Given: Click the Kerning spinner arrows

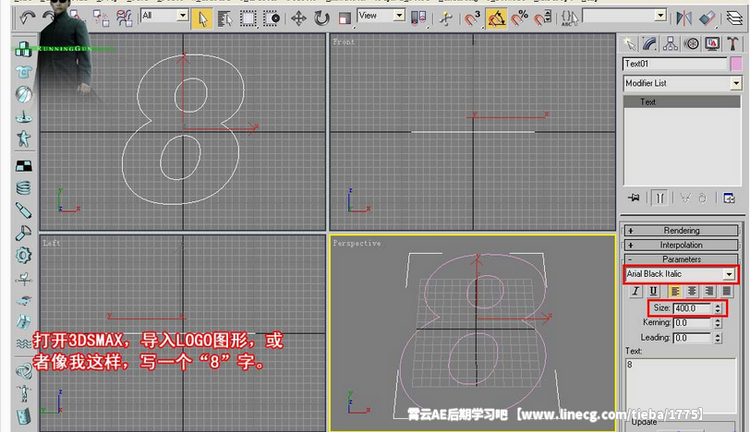Looking at the screenshot, I should [x=717, y=323].
